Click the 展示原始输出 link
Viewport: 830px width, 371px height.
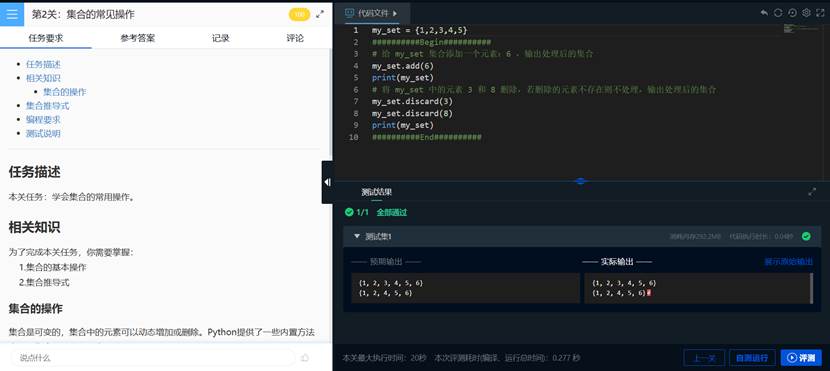(789, 261)
